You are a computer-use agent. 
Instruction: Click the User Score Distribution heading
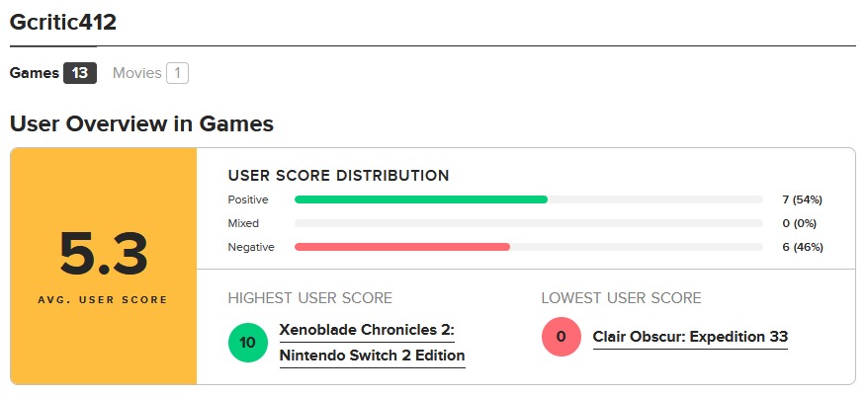point(339,176)
